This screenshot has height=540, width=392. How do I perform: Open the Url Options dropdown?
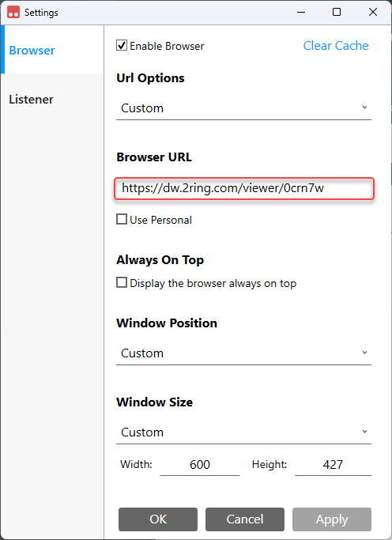tap(243, 108)
